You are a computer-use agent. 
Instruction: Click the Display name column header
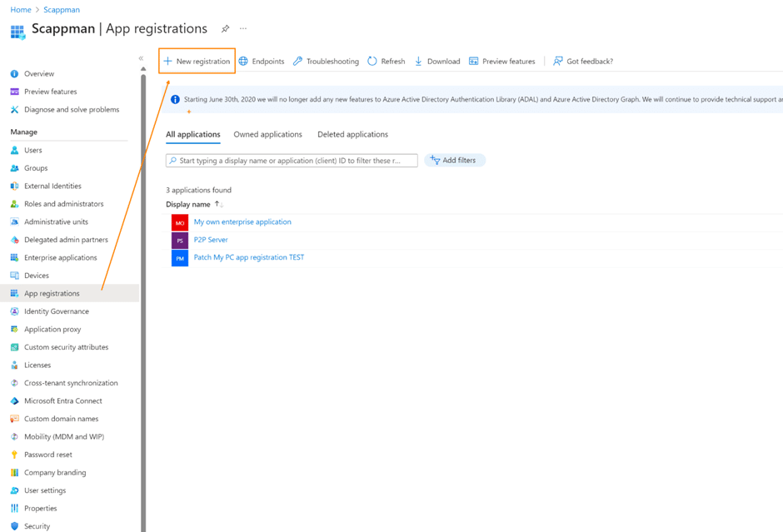[x=187, y=204]
